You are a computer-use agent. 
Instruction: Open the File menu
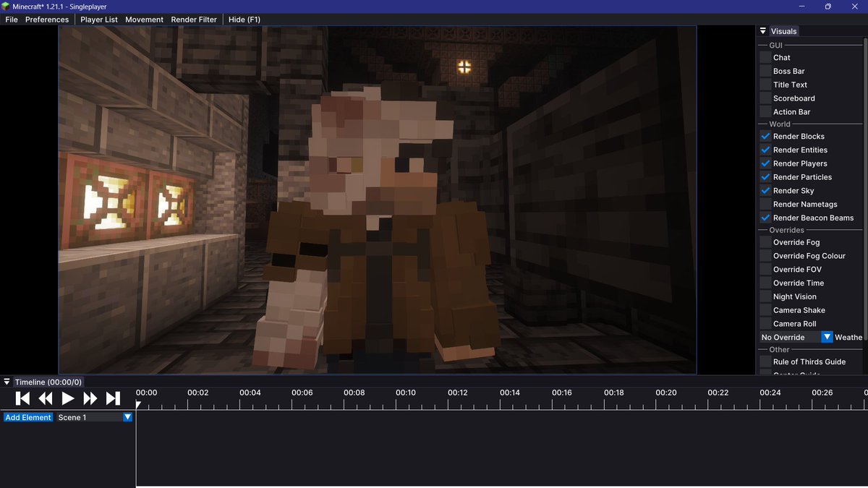(12, 20)
